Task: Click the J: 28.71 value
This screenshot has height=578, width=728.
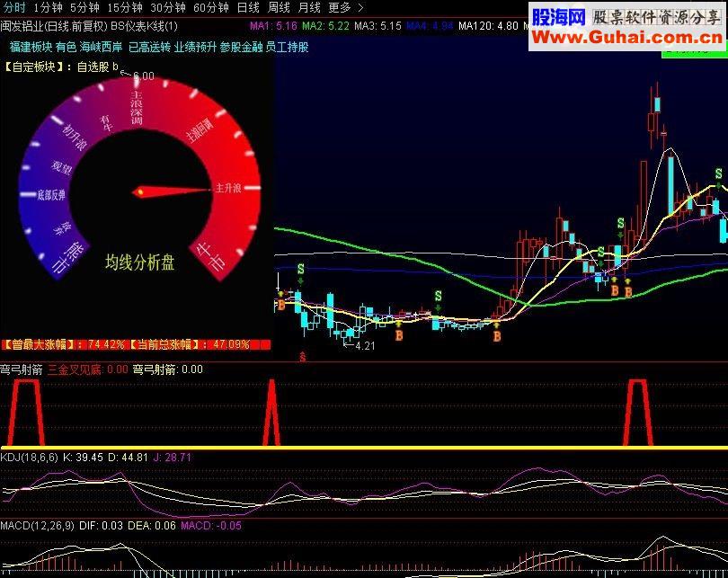Action: pos(173,458)
